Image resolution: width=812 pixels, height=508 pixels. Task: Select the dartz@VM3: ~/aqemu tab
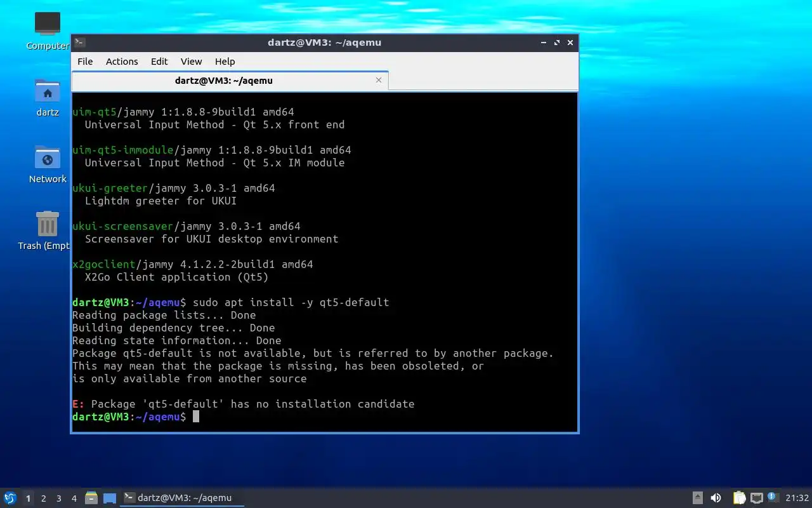(x=230, y=81)
